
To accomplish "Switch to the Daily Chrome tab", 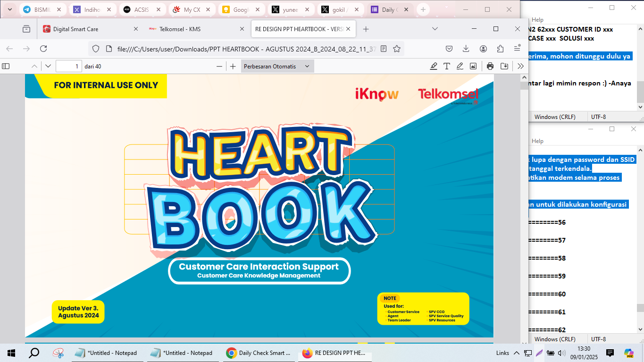I will coord(392,9).
